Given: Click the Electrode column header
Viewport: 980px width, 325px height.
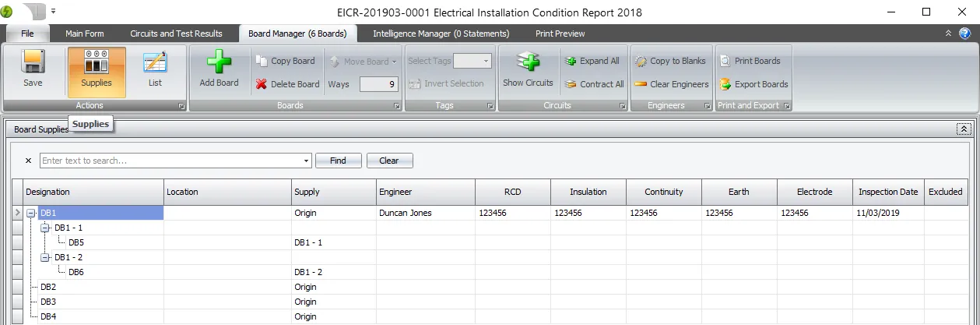Looking at the screenshot, I should click(814, 192).
